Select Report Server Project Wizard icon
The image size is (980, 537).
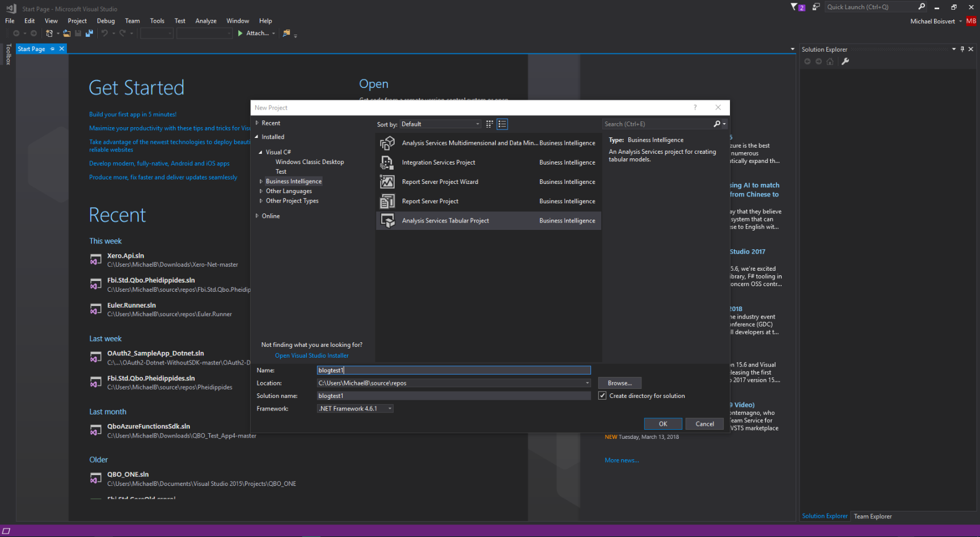387,182
